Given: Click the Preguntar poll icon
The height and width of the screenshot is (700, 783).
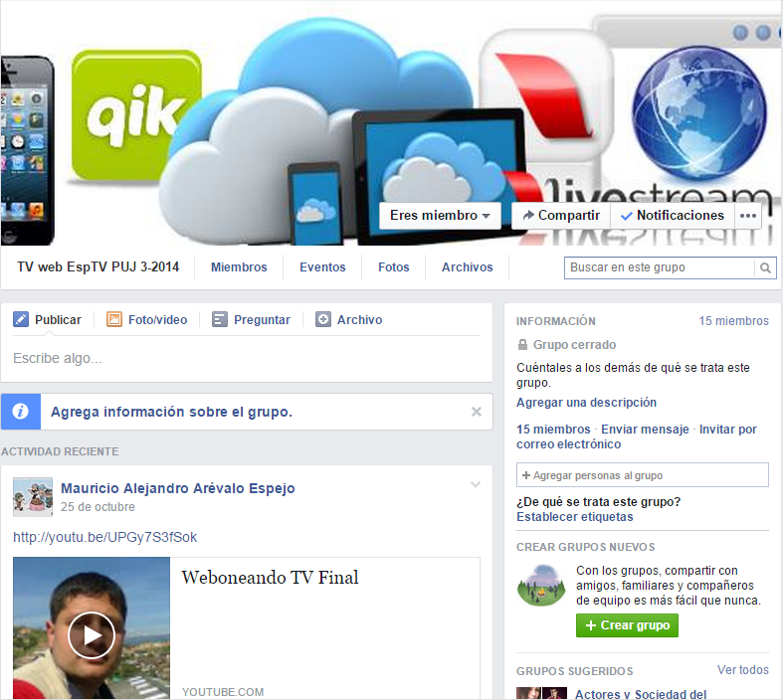Looking at the screenshot, I should (220, 319).
